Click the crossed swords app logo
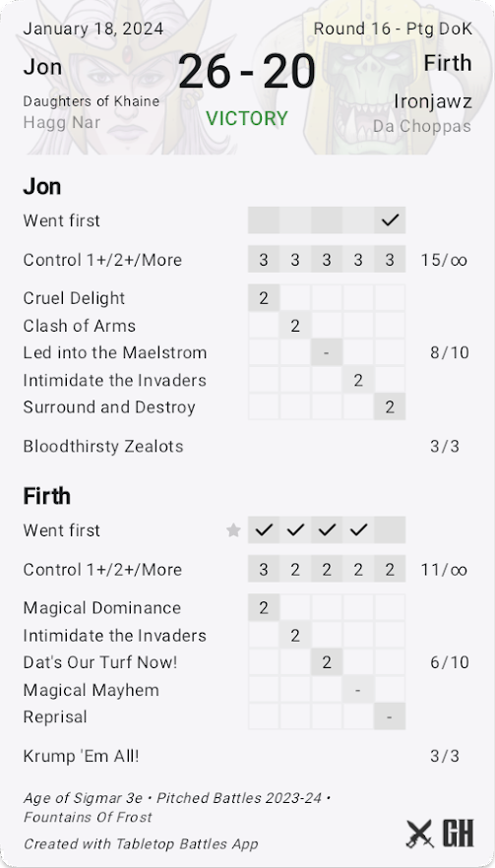The width and height of the screenshot is (495, 868). [x=419, y=834]
